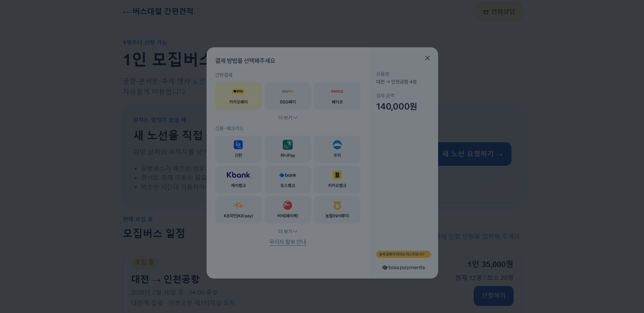Close the payment method dialog

tap(427, 58)
